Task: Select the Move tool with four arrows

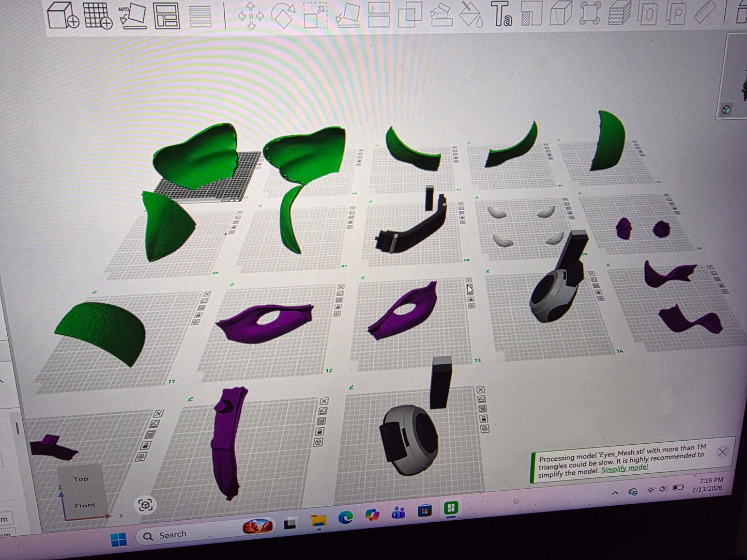Action: (251, 15)
